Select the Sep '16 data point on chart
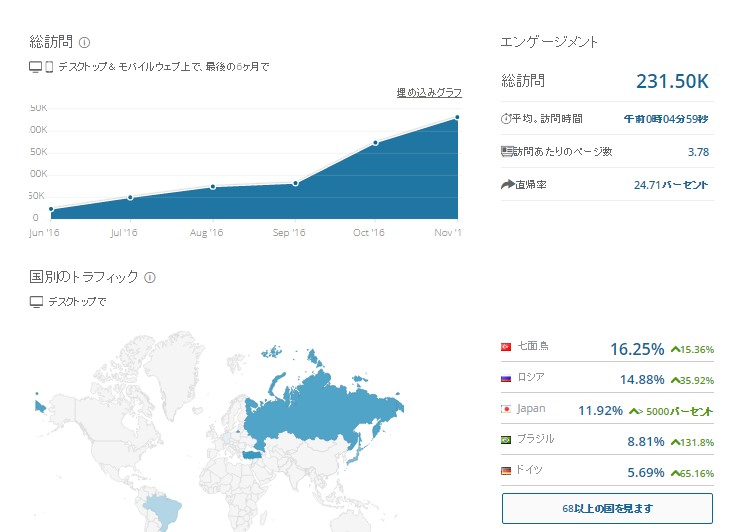This screenshot has height=532, width=742. pos(295,183)
